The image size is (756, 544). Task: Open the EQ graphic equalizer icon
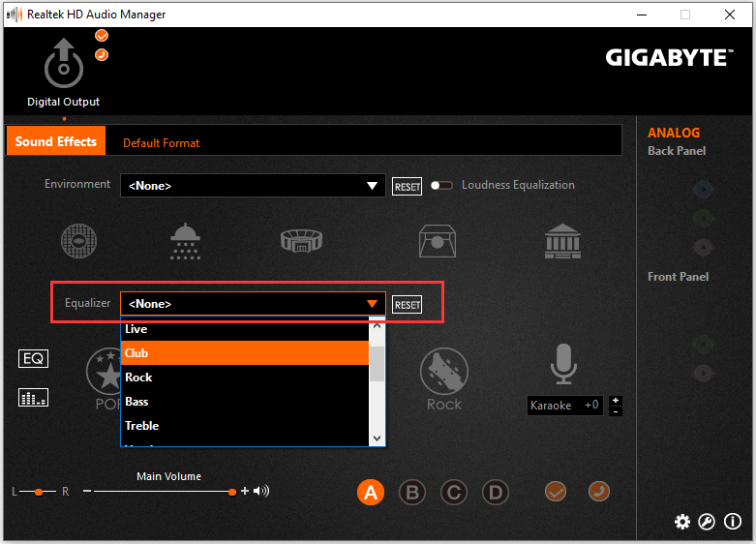pyautogui.click(x=33, y=359)
